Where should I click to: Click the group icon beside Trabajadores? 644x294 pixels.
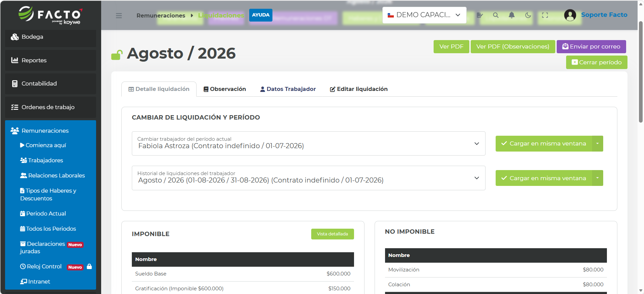pyautogui.click(x=23, y=160)
